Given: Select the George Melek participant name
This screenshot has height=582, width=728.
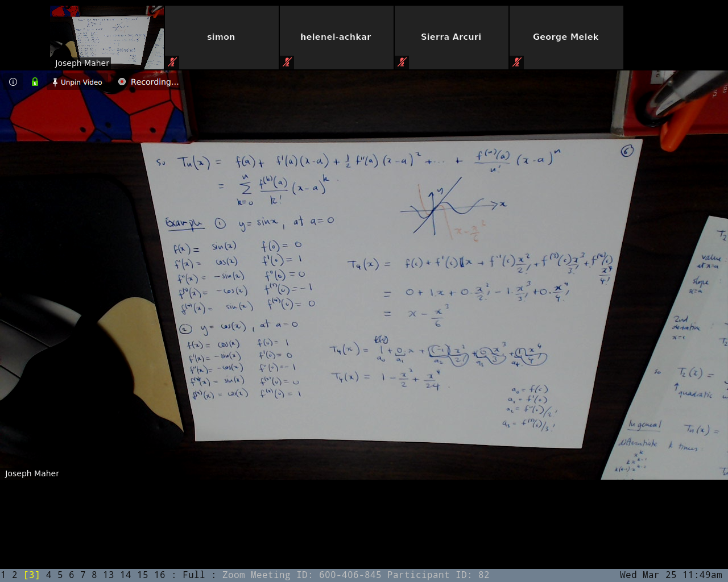Looking at the screenshot, I should pyautogui.click(x=565, y=37).
